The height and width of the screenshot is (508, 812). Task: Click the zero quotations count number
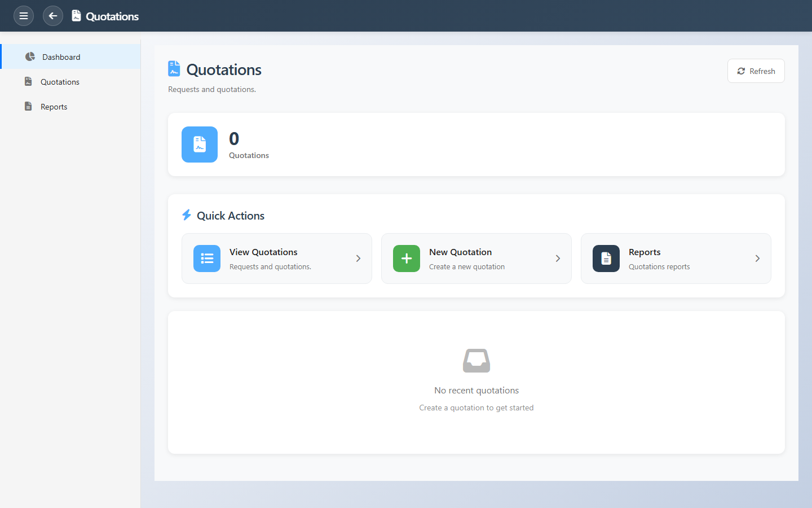point(234,139)
